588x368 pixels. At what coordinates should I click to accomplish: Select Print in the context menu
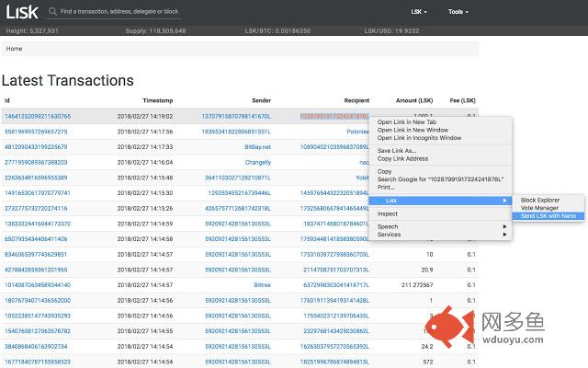pos(386,187)
